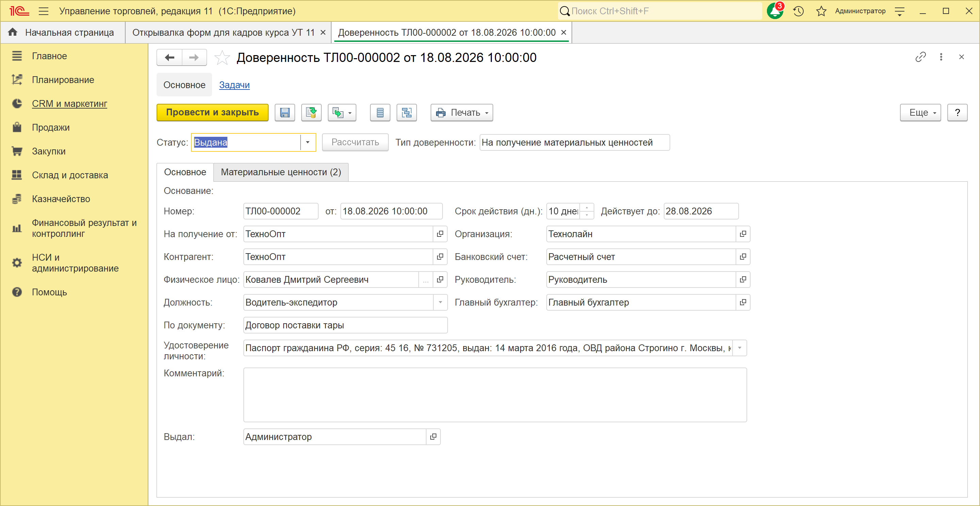The width and height of the screenshot is (980, 506).
Task: Open CRM и маркетинг section
Action: click(69, 103)
